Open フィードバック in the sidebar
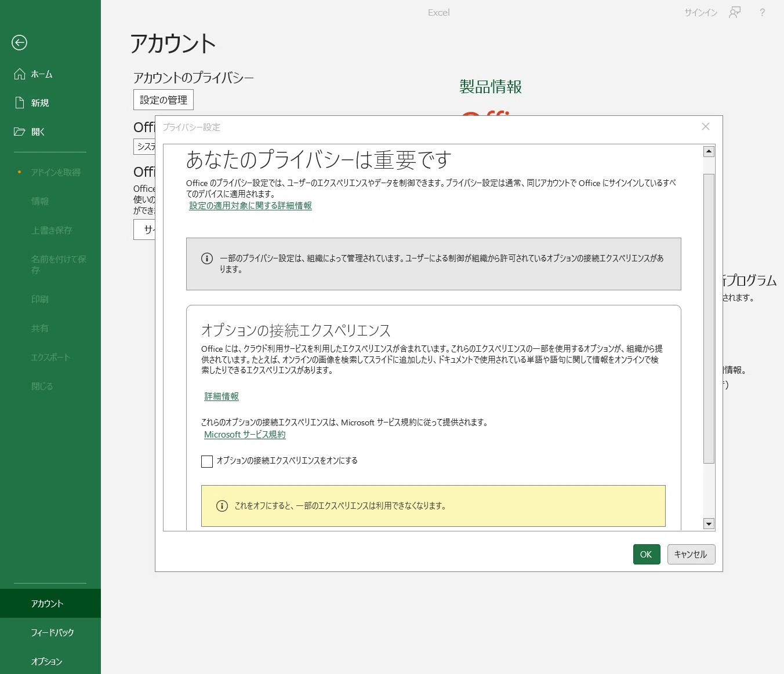 [x=50, y=632]
